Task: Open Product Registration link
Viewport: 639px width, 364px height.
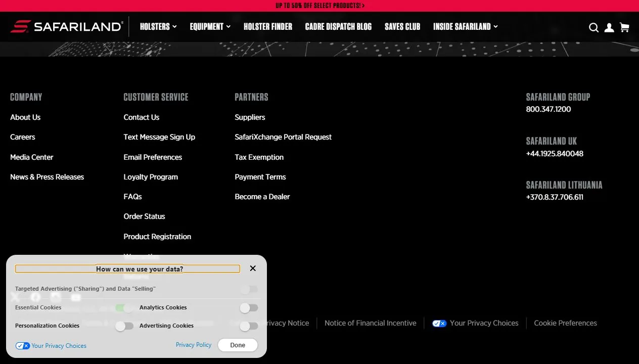Action: pos(157,237)
